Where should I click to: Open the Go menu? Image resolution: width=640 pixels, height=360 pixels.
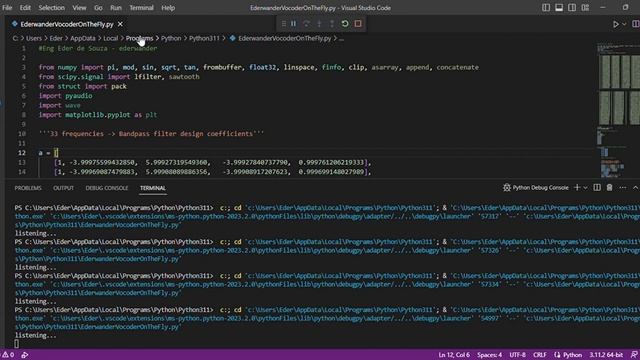pos(98,8)
